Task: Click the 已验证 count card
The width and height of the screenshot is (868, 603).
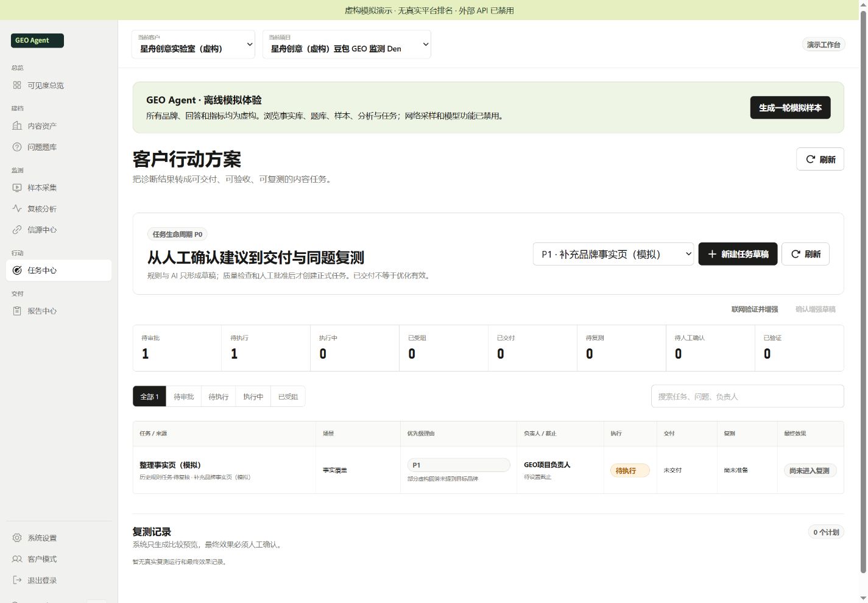Action: tap(799, 348)
